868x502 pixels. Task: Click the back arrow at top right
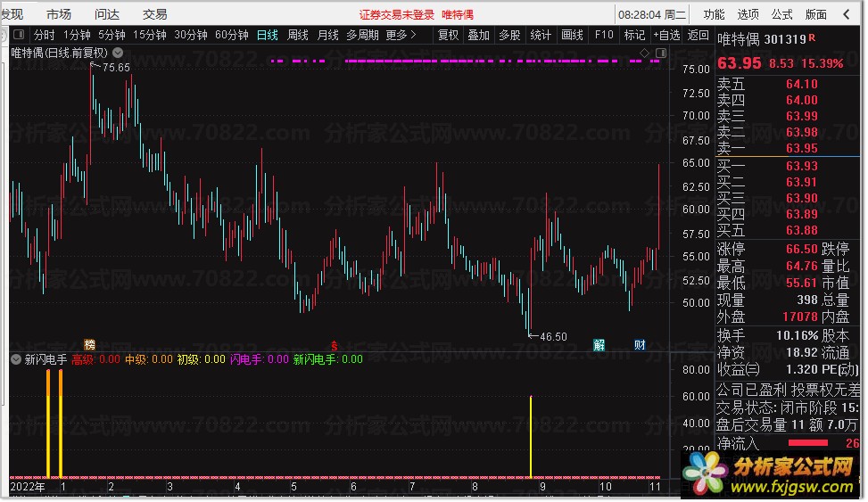pos(847,14)
